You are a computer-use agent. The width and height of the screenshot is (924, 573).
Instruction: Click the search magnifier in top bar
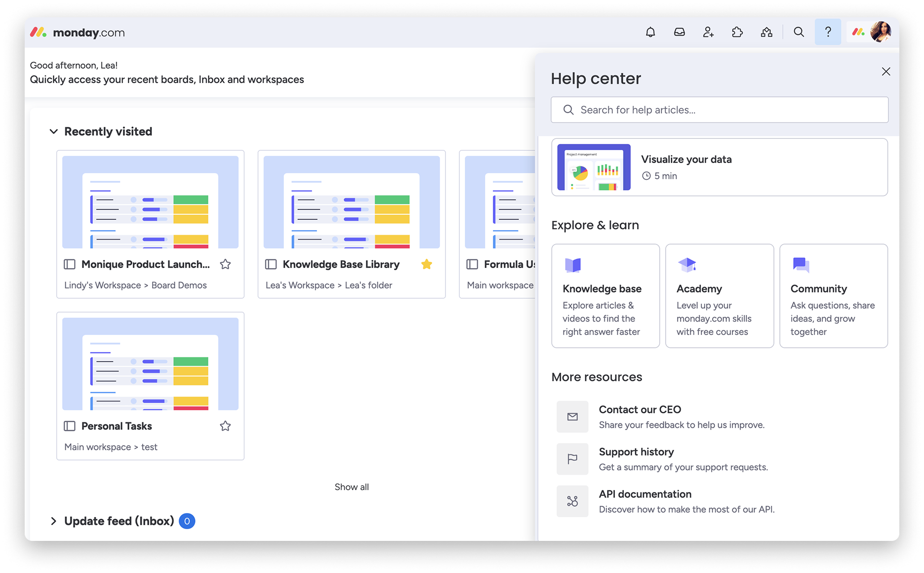coord(799,33)
